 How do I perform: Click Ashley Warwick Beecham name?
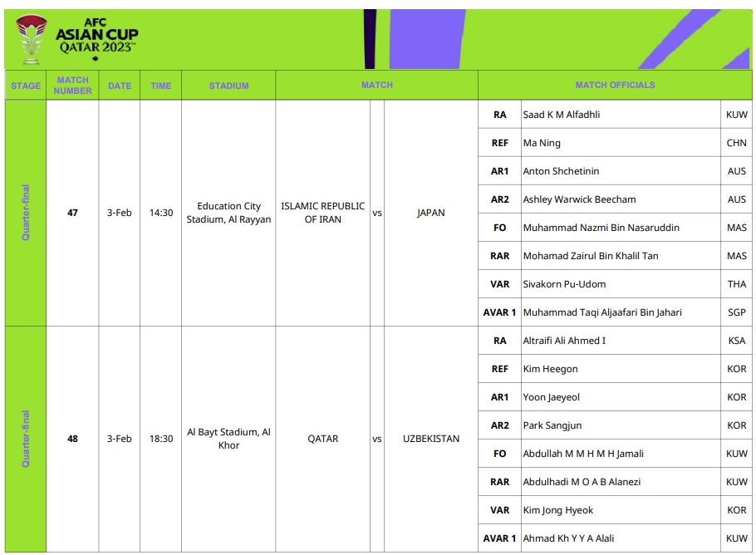click(x=580, y=199)
